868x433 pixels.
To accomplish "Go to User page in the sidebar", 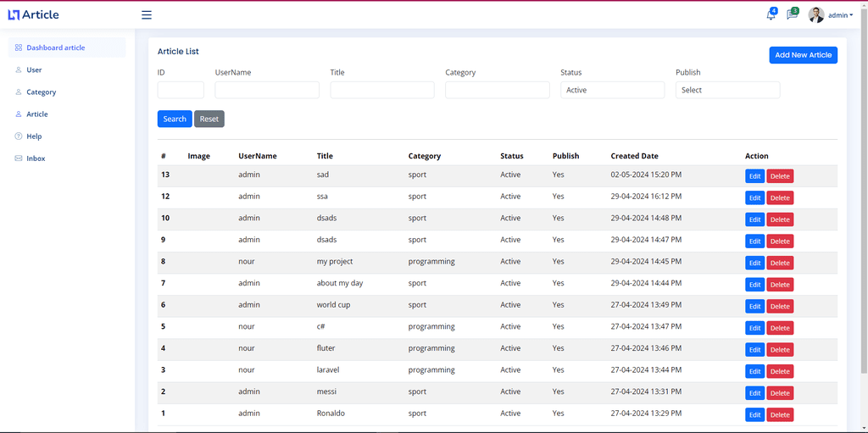I will 67,69.
